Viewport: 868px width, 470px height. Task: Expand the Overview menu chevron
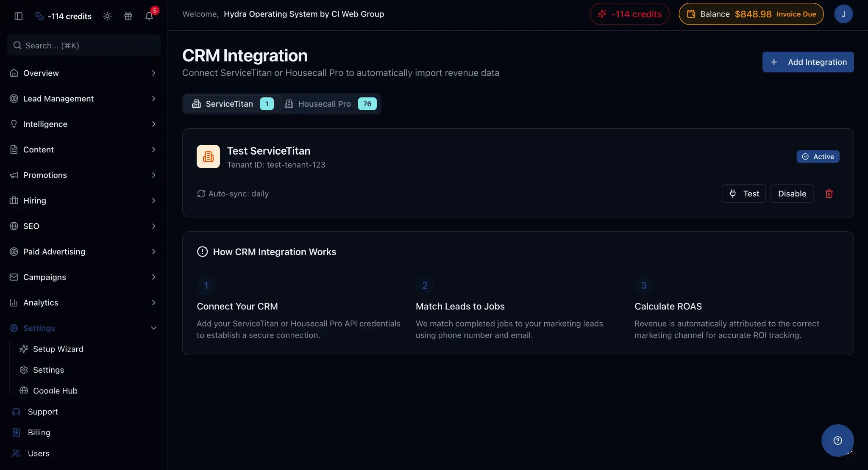(x=153, y=73)
